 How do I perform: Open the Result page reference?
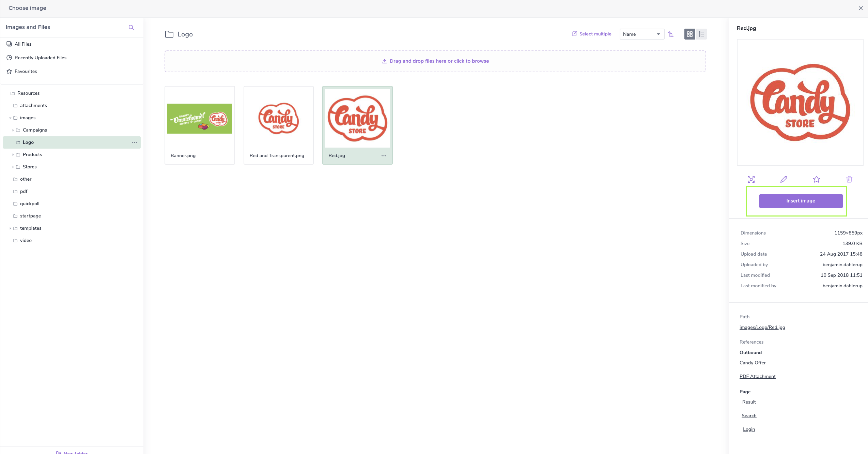click(749, 402)
